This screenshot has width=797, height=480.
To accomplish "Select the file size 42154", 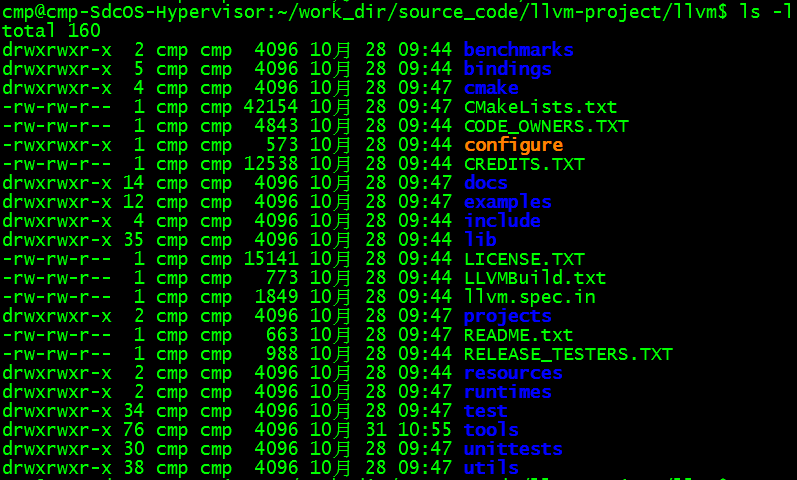I will (x=271, y=107).
